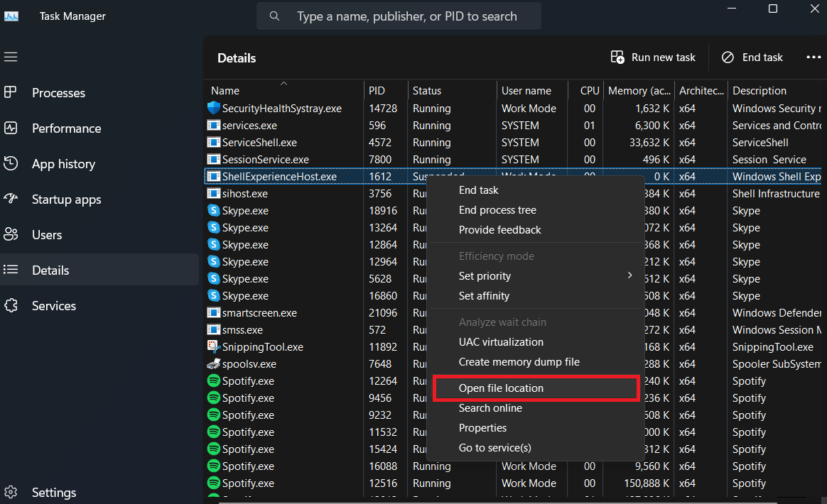Click the spoolsv.exe printer icon
This screenshot has width=827, height=504.
click(214, 363)
